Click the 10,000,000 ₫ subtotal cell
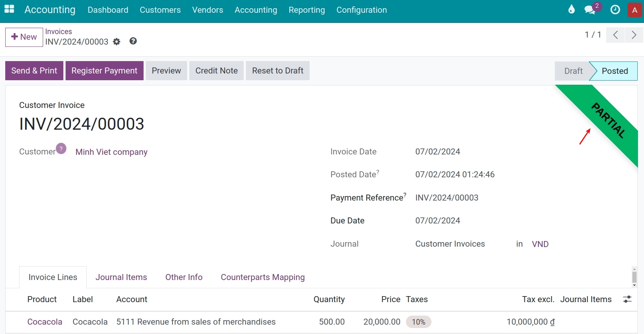 531,322
